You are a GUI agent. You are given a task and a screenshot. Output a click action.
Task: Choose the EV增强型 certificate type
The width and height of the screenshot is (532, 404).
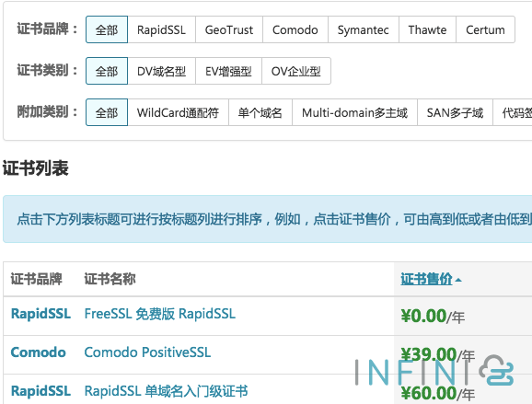pos(228,71)
